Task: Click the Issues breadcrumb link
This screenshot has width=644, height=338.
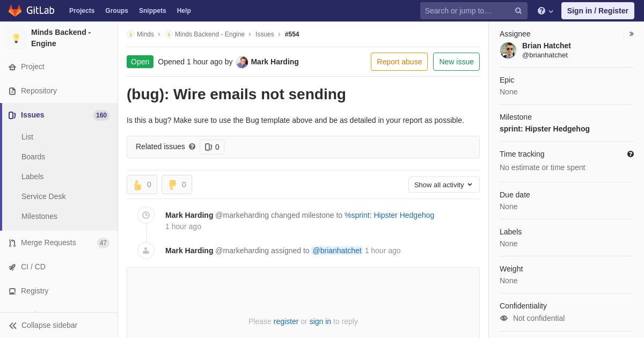Action: click(265, 34)
